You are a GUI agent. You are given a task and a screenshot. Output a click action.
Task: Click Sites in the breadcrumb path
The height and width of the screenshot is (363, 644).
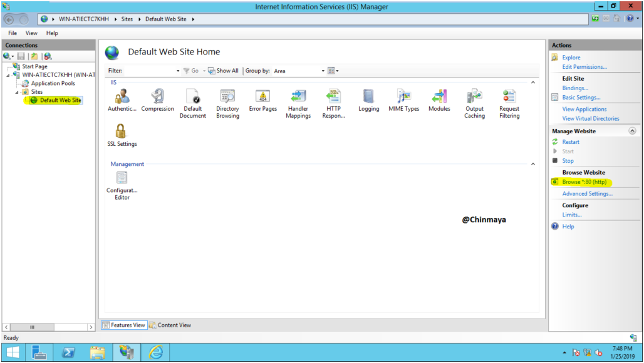127,19
